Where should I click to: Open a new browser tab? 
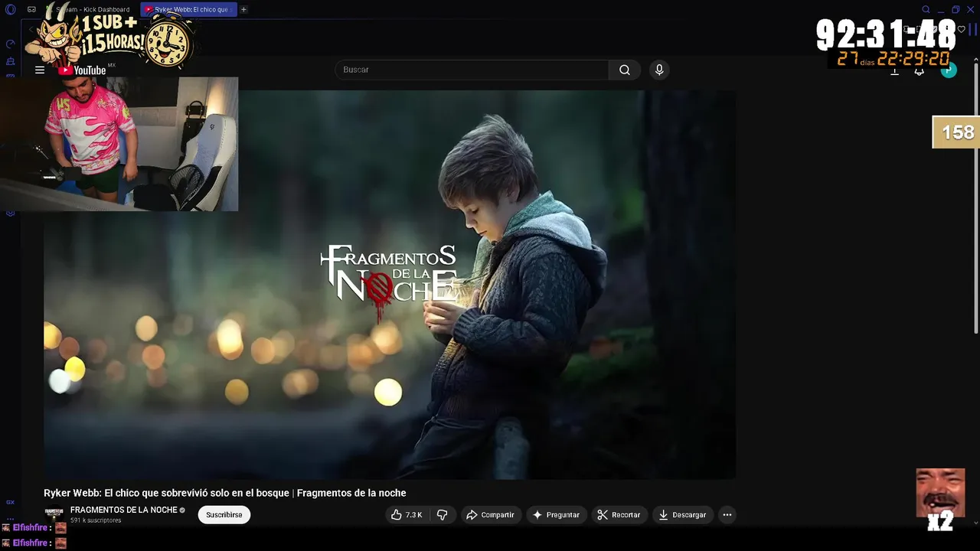243,9
